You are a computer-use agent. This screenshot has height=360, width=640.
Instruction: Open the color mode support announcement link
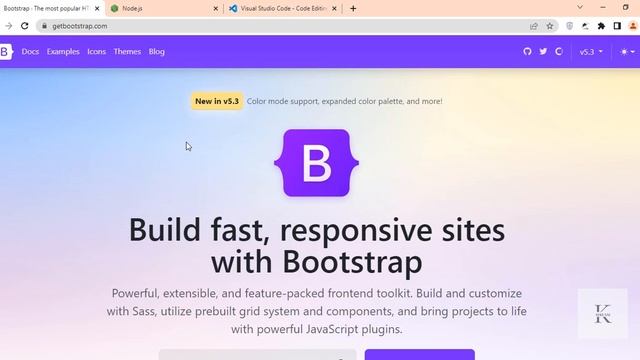click(x=344, y=101)
